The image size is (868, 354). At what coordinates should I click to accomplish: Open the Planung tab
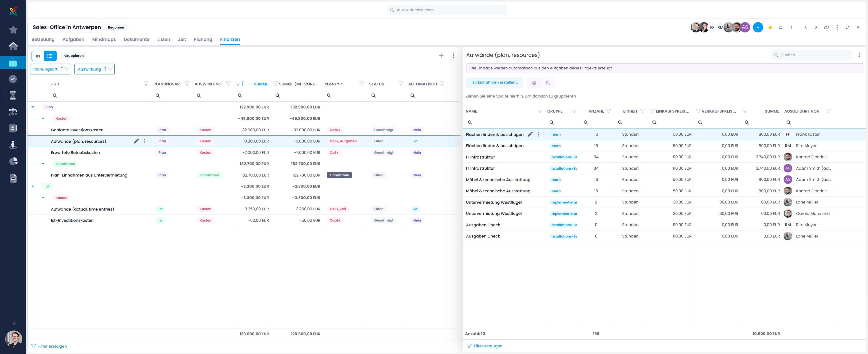tap(203, 40)
